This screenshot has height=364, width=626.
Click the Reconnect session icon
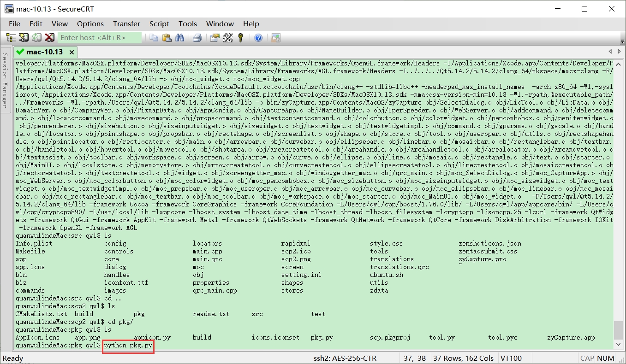36,38
